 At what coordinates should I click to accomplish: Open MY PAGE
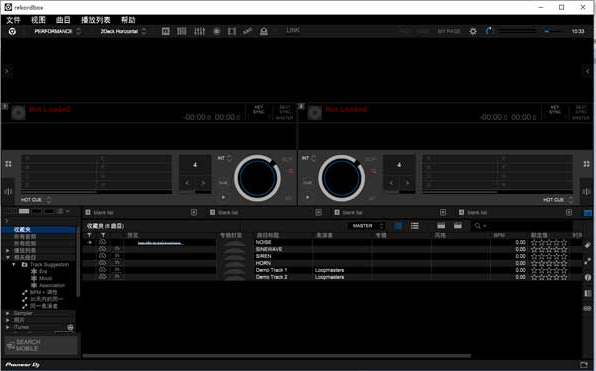[449, 31]
